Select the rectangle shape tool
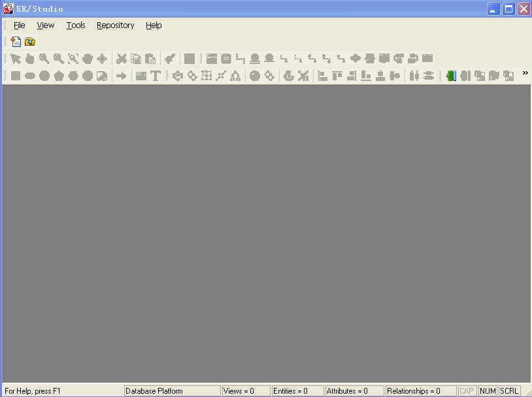Image resolution: width=532 pixels, height=397 pixels. [x=16, y=76]
